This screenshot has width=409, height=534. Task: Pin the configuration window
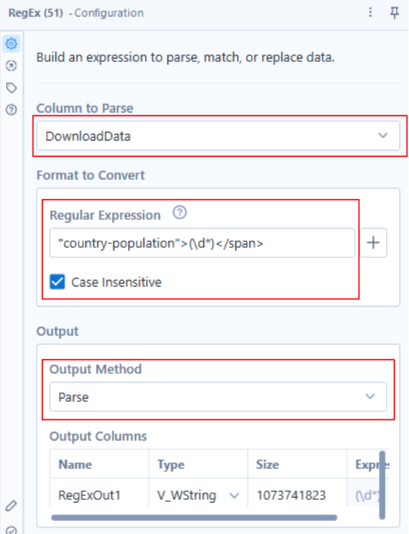[394, 13]
